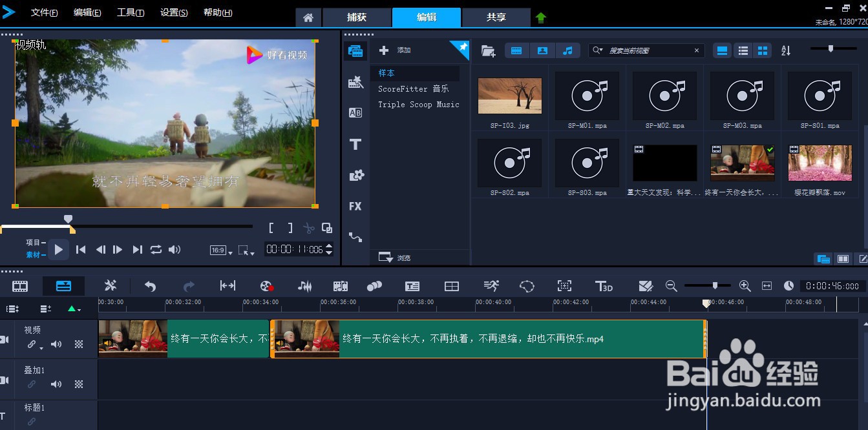
Task: Open the 3D Title Editor
Action: [604, 286]
